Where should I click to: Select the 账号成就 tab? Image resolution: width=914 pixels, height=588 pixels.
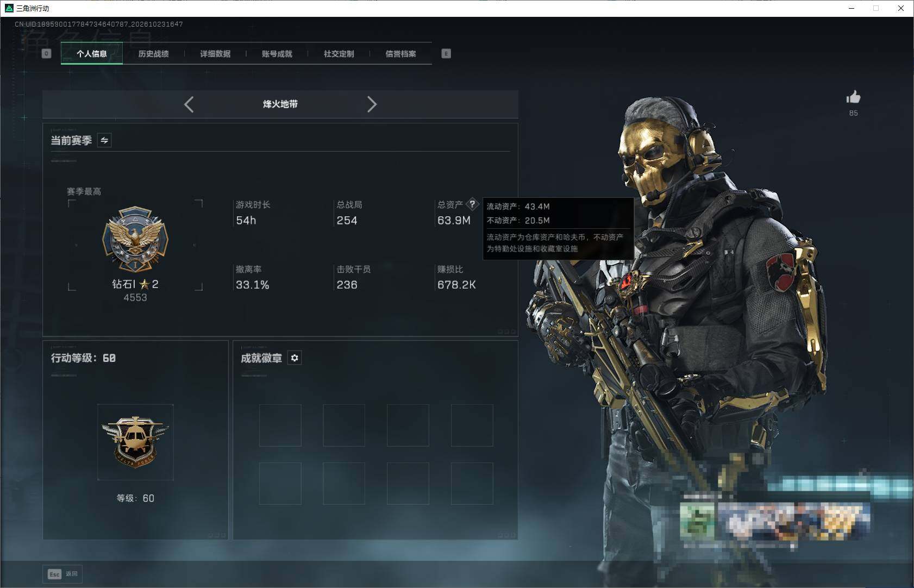tap(277, 54)
